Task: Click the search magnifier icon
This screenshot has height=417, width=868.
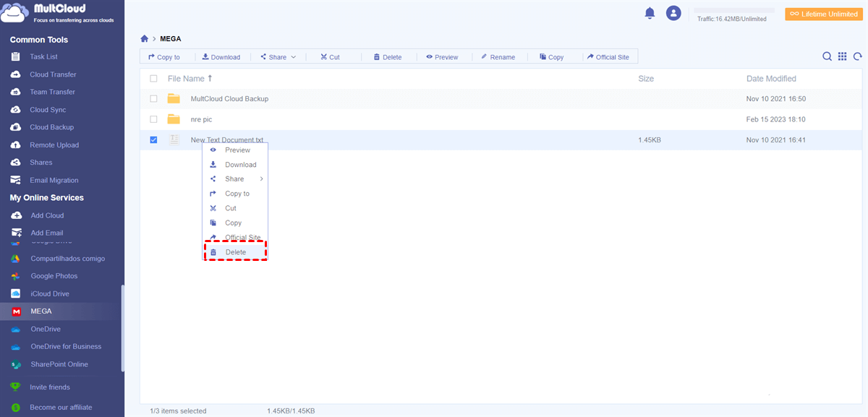Action: click(827, 56)
